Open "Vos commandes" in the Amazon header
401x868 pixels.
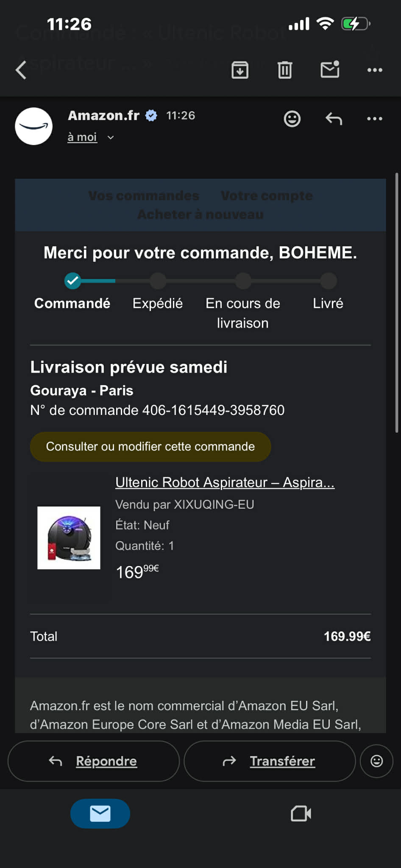pyautogui.click(x=144, y=196)
